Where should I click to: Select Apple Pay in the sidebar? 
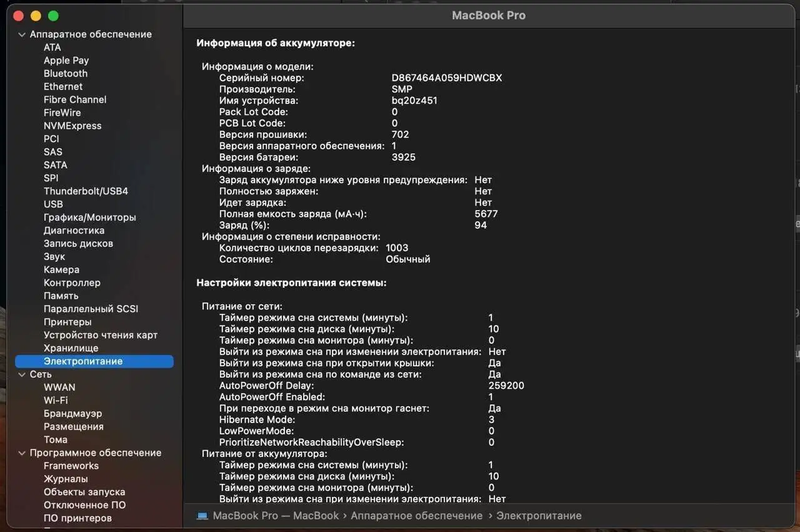(66, 60)
